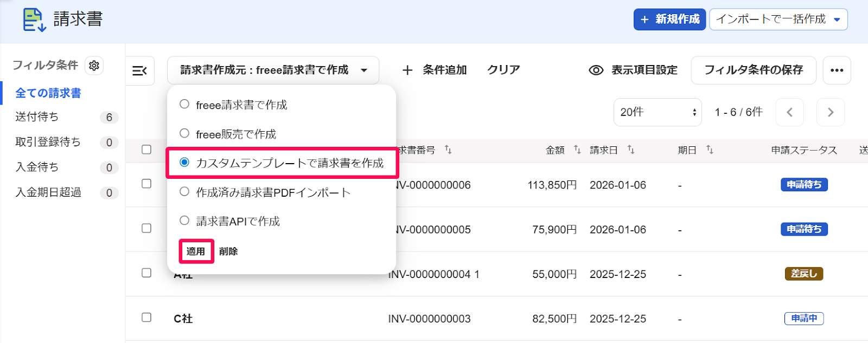
Task: Click the 申請中 status badge
Action: pos(804,319)
